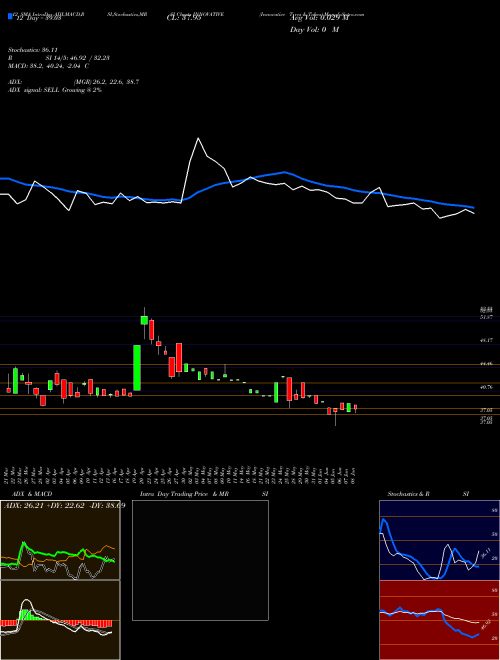Click the first date label on the x-axis
The width and height of the screenshot is (500, 660).
pos(8,475)
